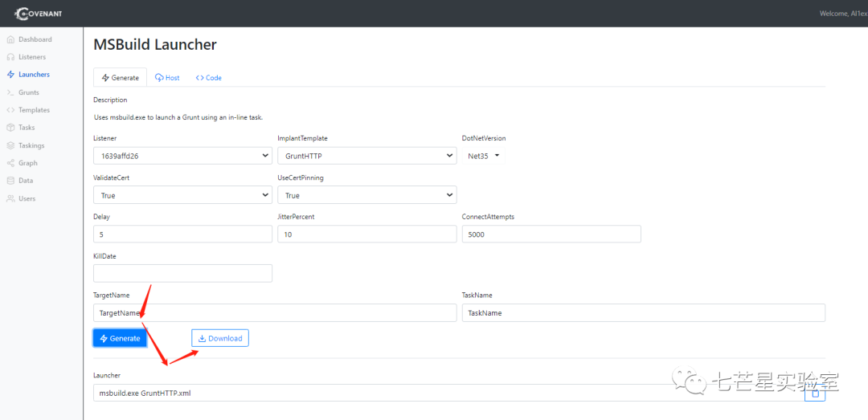
Task: Click the Grunts terminal prompt icon
Action: [10, 92]
